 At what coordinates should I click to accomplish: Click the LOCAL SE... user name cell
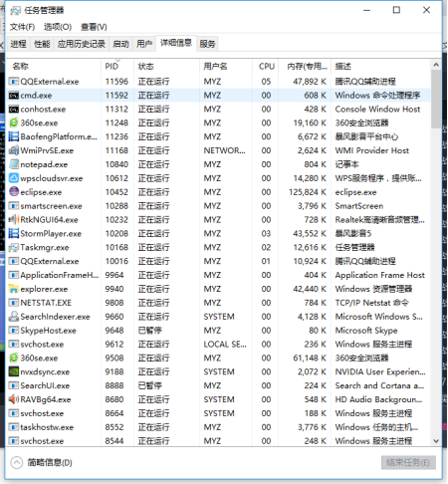click(x=225, y=345)
